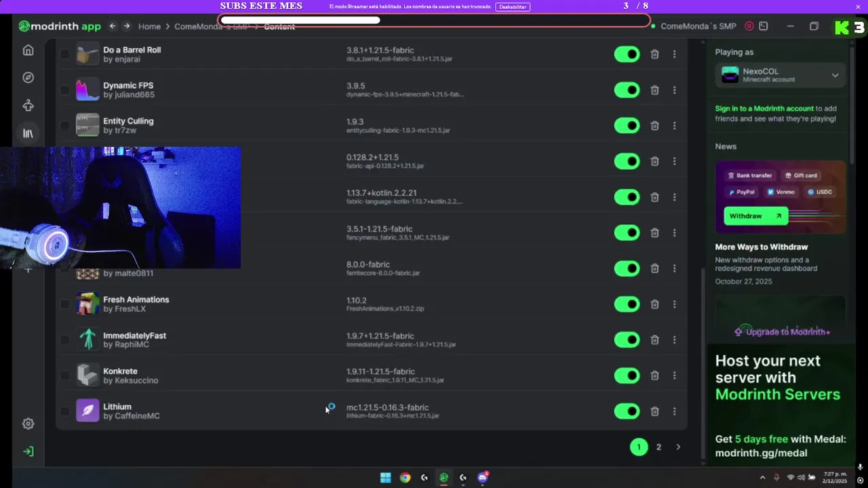Disable the Entity Culling mod
The image size is (868, 488).
pos(627,125)
